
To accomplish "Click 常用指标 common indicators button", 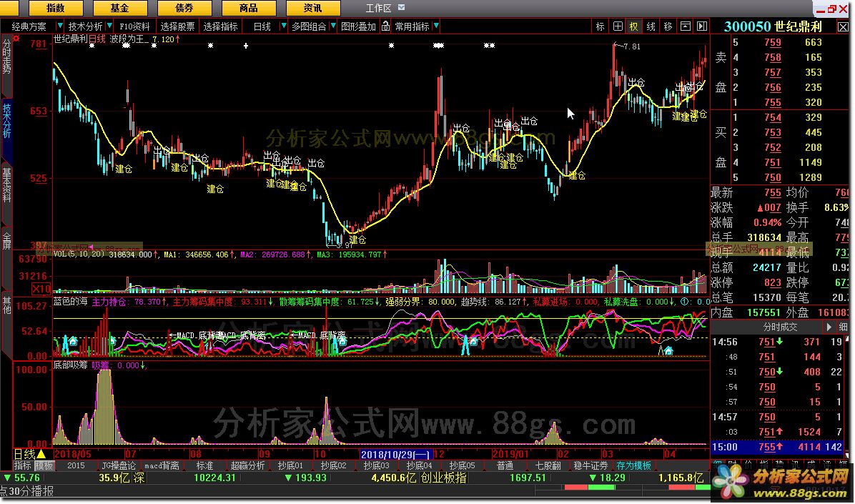I will pyautogui.click(x=412, y=26).
